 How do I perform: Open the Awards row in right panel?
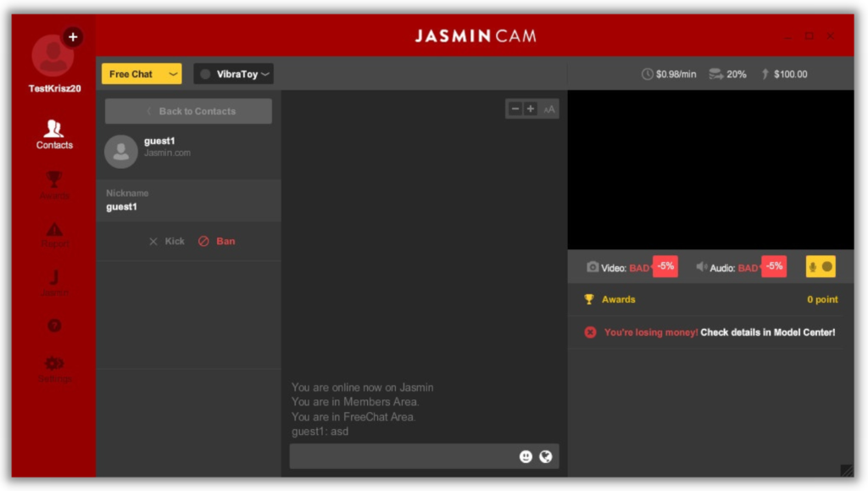click(710, 299)
